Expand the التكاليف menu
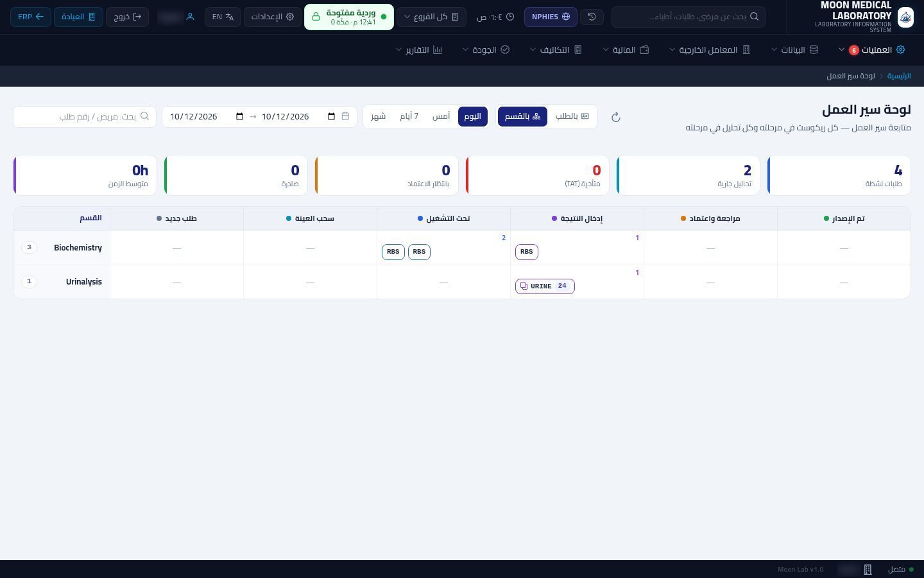The width and height of the screenshot is (924, 578). pyautogui.click(x=556, y=49)
